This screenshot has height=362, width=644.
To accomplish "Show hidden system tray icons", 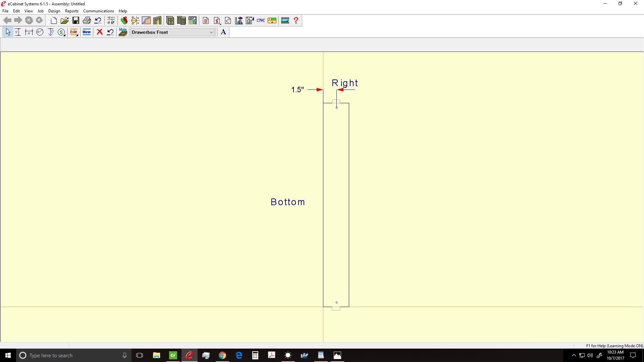I will pyautogui.click(x=574, y=355).
